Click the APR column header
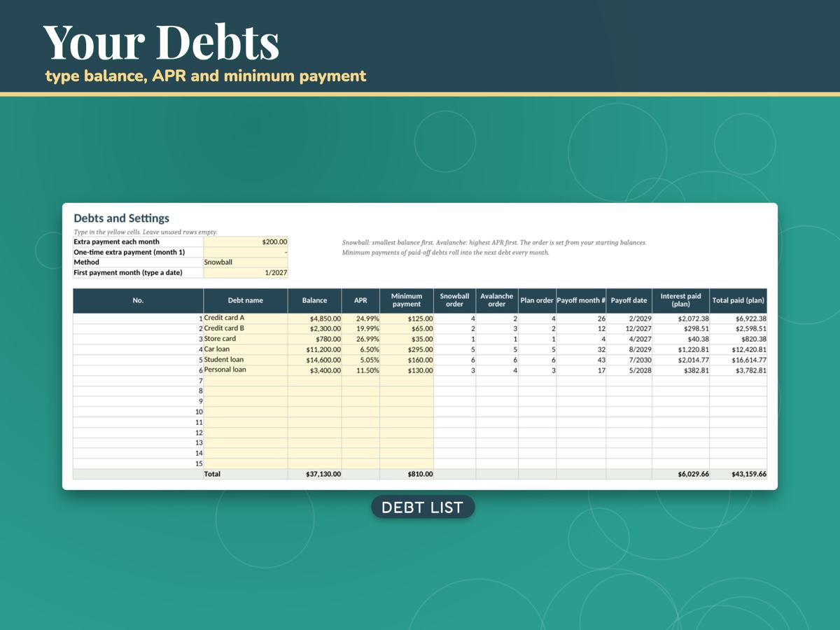Screen dimensions: 840x630 [360, 300]
